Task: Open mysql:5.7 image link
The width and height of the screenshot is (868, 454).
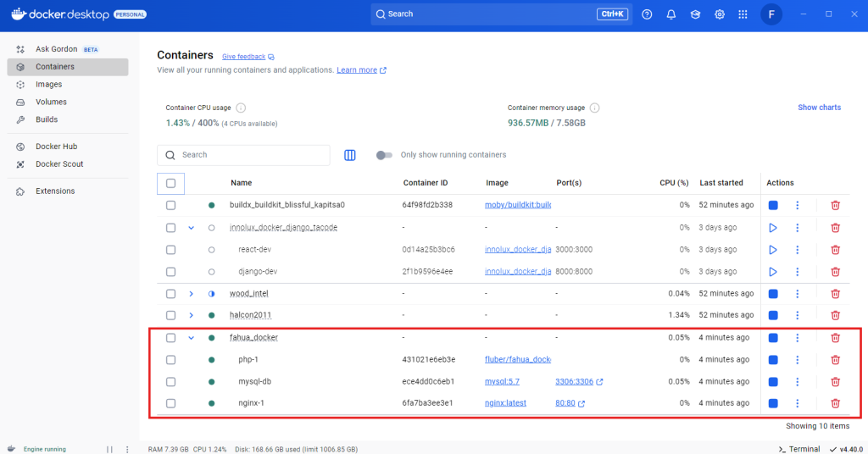Action: coord(502,381)
